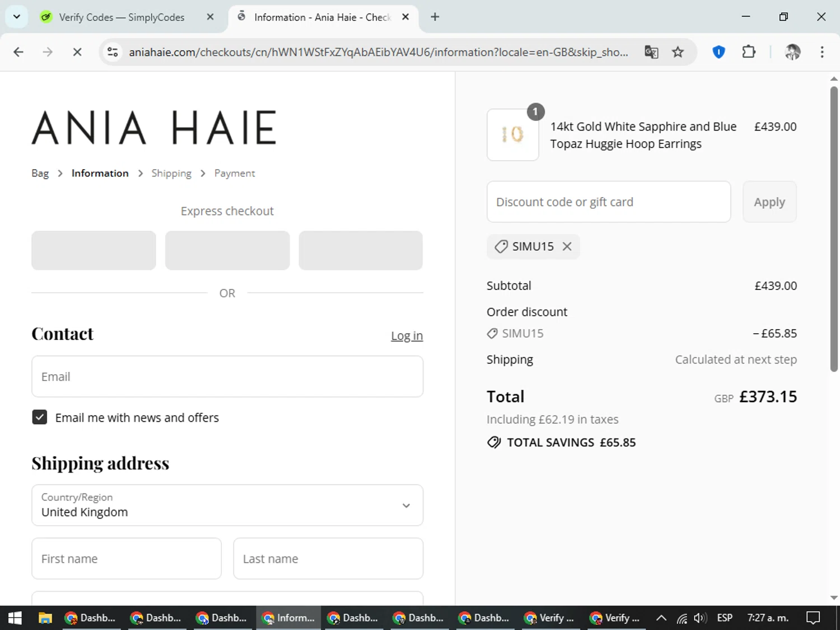Click the total savings tag icon
Viewport: 840px width, 630px height.
click(494, 442)
